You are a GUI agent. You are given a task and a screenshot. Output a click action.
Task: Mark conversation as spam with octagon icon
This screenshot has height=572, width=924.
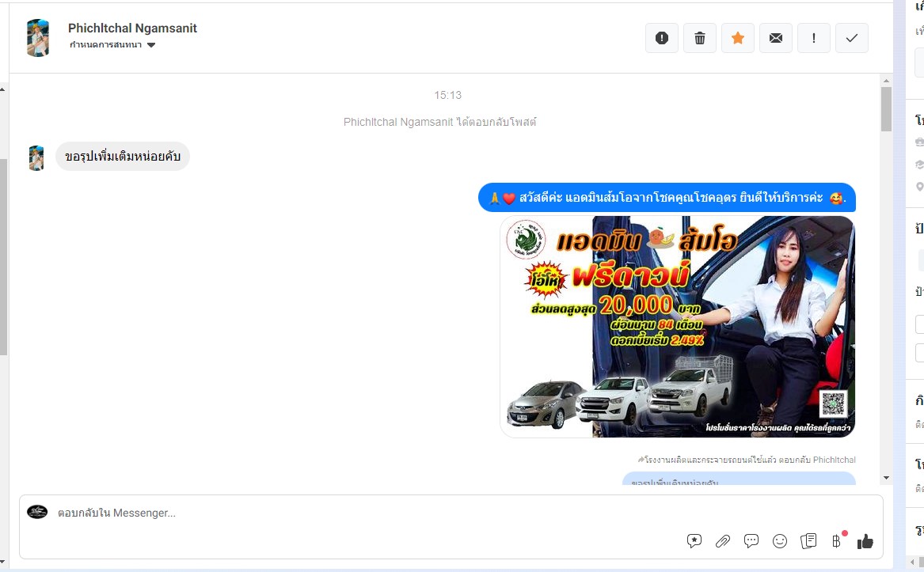[x=662, y=38]
